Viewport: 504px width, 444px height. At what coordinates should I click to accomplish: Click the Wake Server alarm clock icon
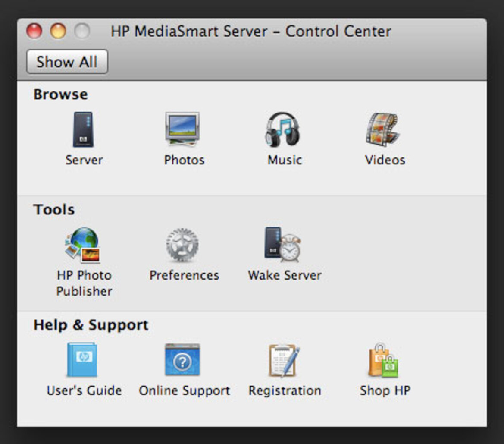click(x=283, y=245)
